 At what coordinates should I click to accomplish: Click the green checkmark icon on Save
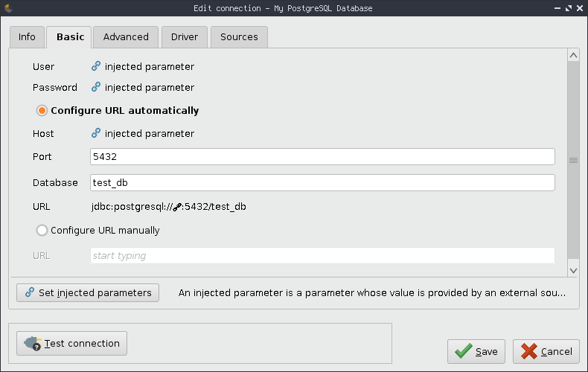[463, 351]
